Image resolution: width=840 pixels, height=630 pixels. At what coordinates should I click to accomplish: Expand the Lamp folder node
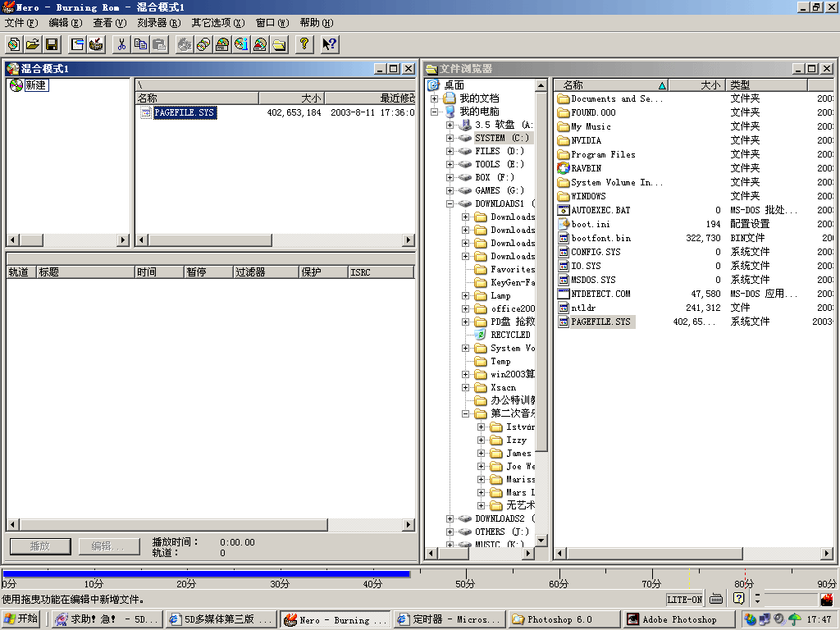(466, 295)
